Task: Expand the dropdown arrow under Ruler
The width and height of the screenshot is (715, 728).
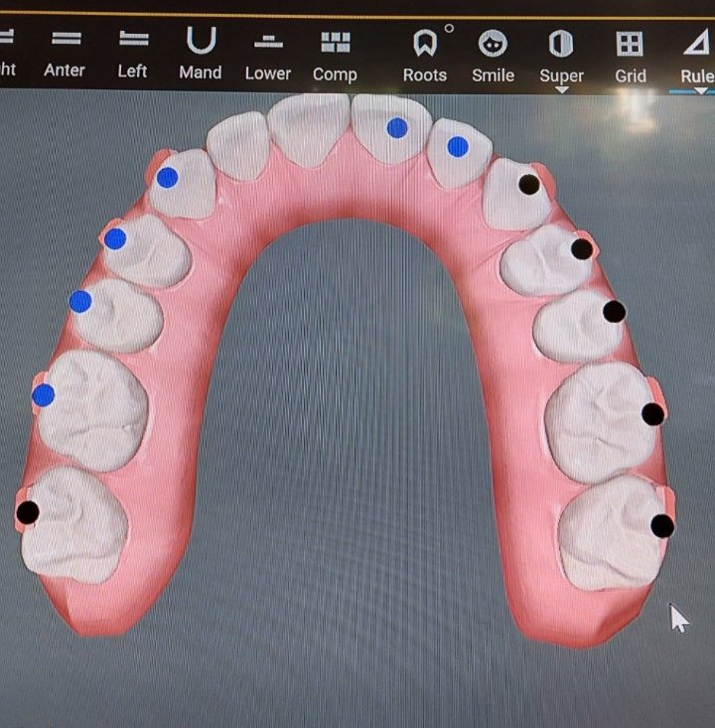Action: [701, 90]
